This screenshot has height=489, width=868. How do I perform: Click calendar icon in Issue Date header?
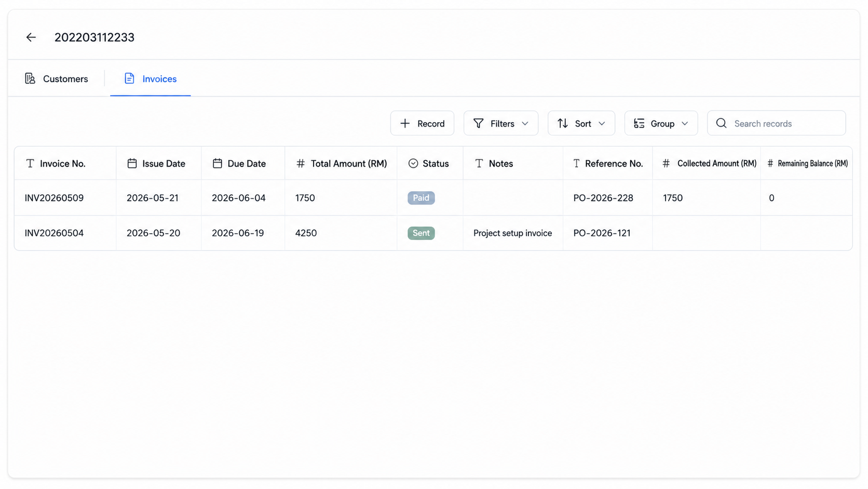132,163
